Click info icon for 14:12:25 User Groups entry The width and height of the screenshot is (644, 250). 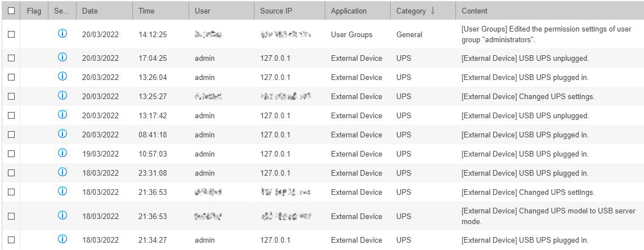(62, 34)
